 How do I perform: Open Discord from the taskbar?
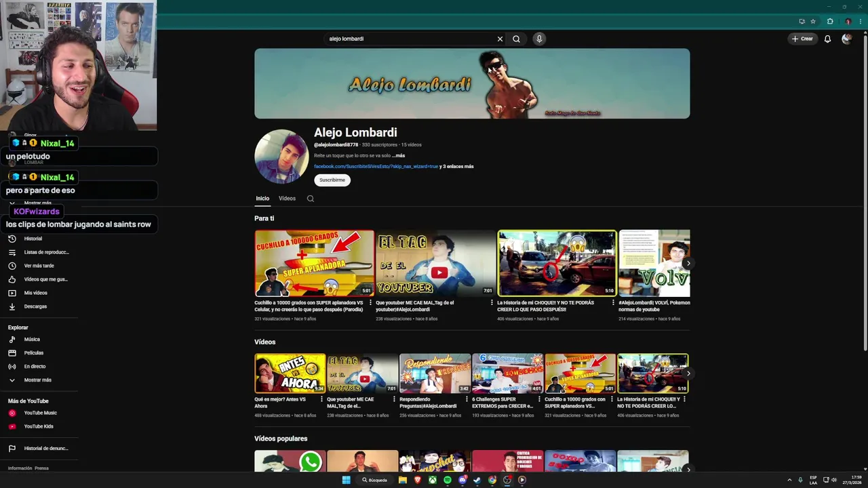pos(462,480)
